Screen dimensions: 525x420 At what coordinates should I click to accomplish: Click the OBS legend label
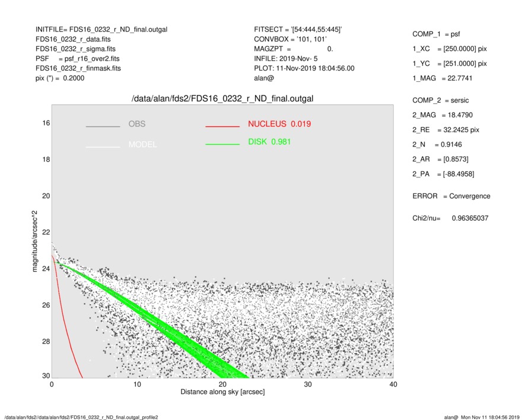[137, 124]
